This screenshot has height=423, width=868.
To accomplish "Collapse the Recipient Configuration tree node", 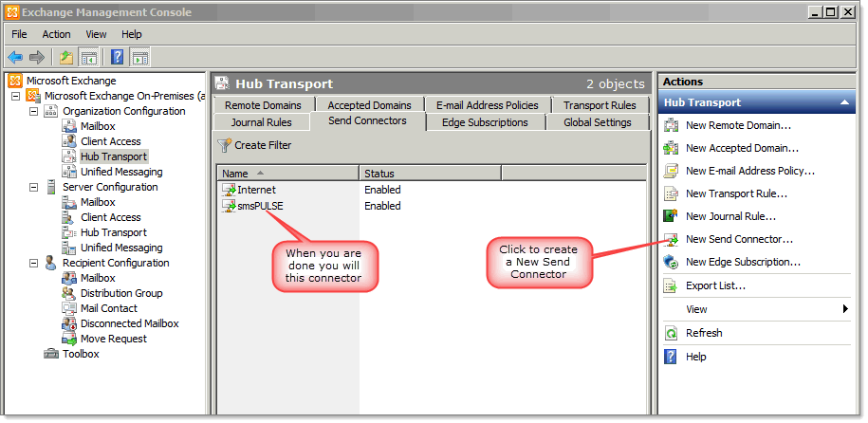I will [34, 263].
